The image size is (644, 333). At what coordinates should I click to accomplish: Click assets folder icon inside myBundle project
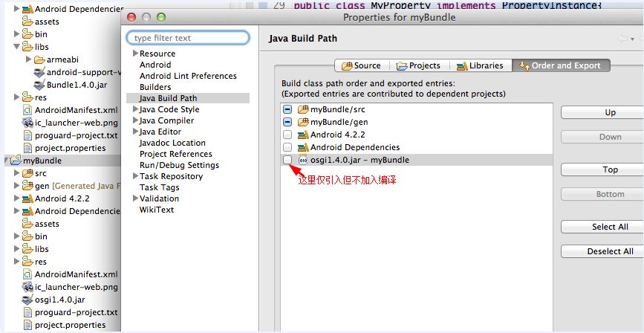coord(27,224)
